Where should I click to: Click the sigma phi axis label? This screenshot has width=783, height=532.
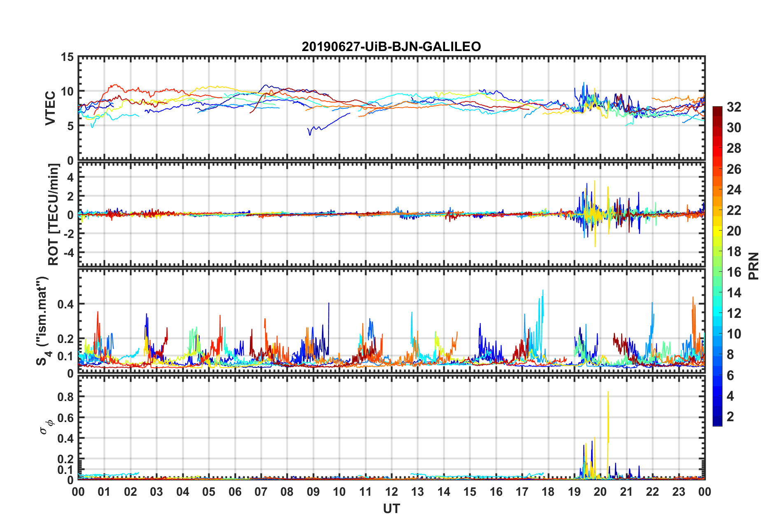46,427
